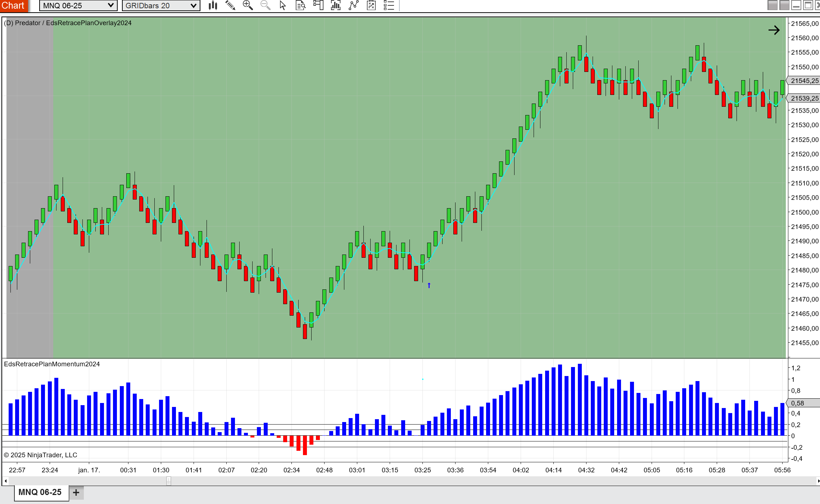Add a new tab with plus button
The image size is (820, 504).
pos(76,492)
